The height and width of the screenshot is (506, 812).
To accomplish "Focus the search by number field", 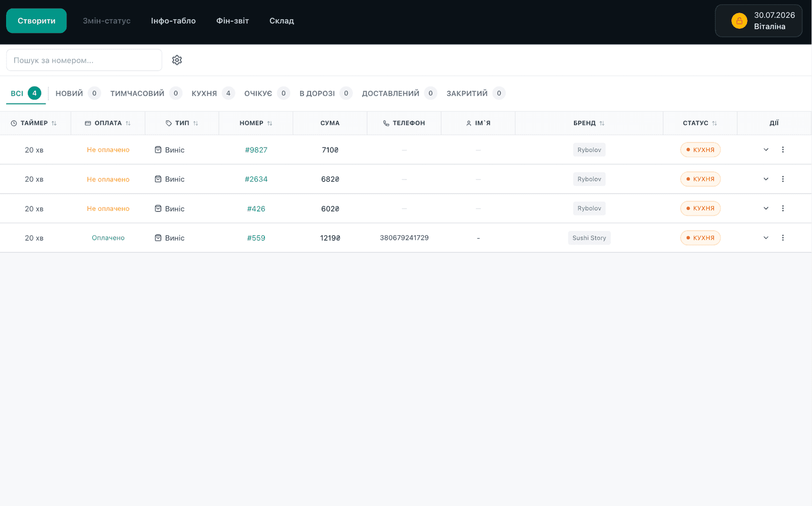I will click(84, 60).
